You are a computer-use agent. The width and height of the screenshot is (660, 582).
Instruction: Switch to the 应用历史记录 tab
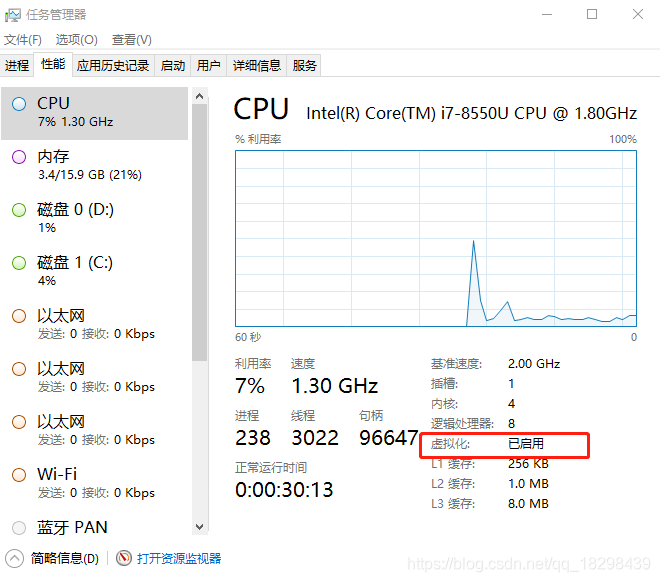click(113, 66)
